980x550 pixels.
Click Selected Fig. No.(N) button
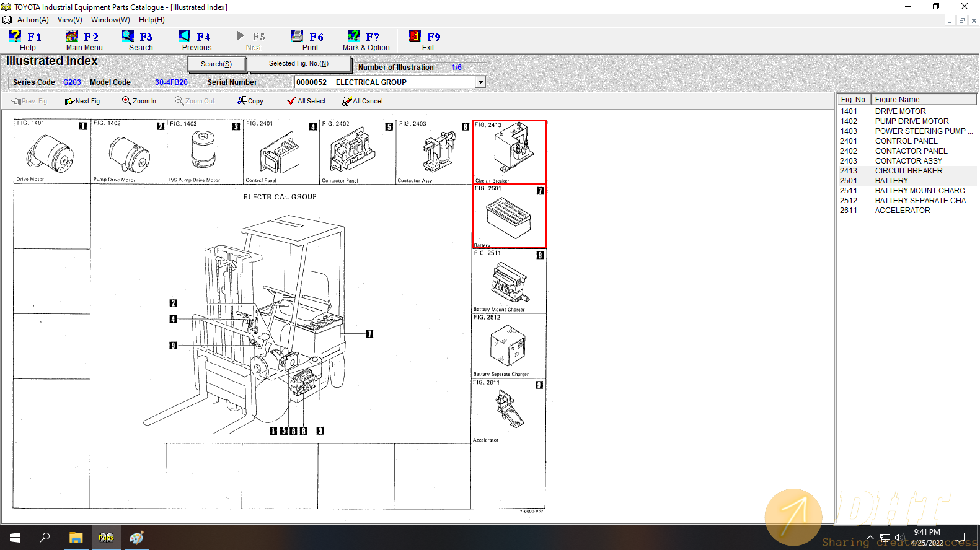[299, 63]
